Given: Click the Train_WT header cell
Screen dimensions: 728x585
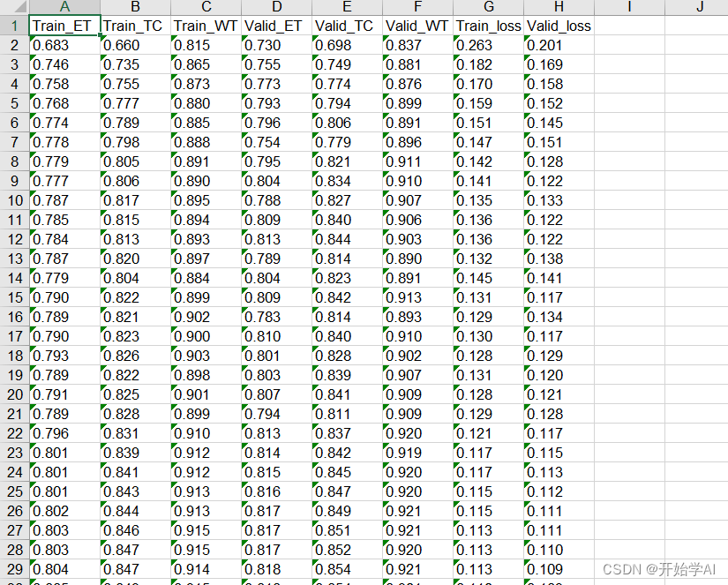Looking at the screenshot, I should tap(206, 26).
